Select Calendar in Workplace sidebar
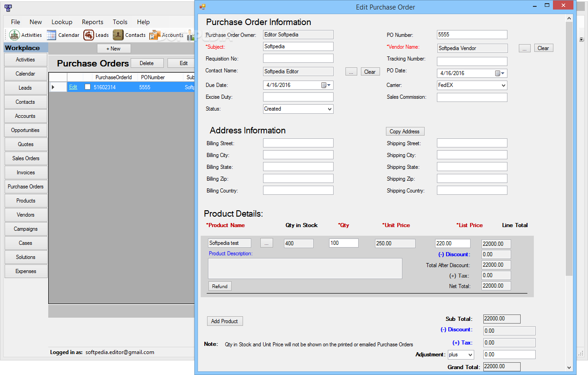The image size is (588, 375). [25, 74]
